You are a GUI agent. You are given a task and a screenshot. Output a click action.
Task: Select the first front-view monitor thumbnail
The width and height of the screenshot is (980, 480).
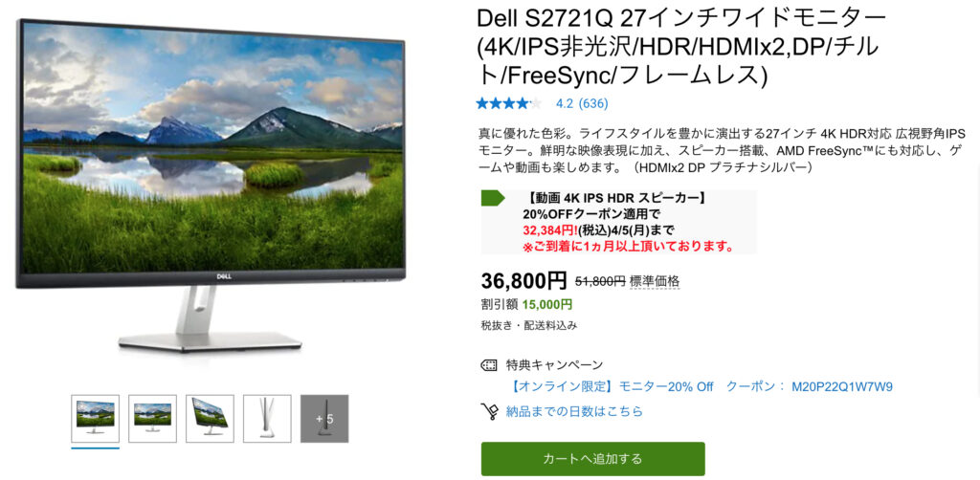pyautogui.click(x=95, y=418)
